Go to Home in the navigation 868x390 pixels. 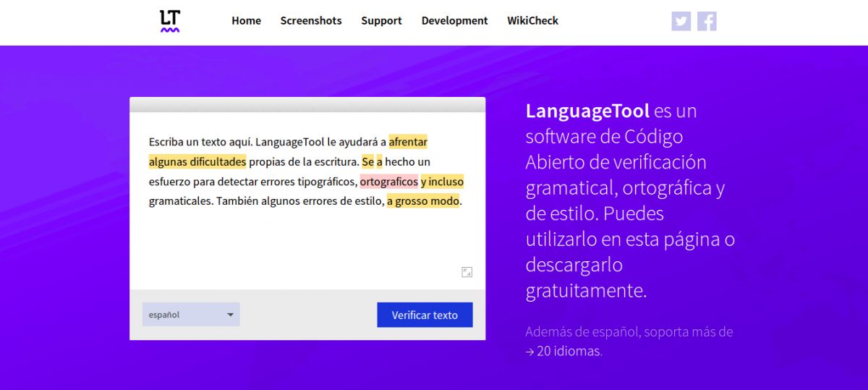pyautogui.click(x=246, y=21)
